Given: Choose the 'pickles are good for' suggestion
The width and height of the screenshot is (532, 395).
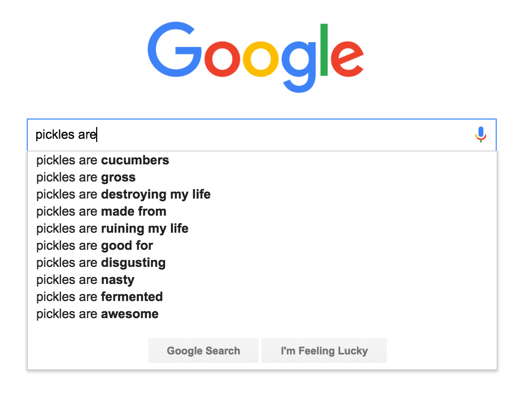Looking at the screenshot, I should [95, 246].
